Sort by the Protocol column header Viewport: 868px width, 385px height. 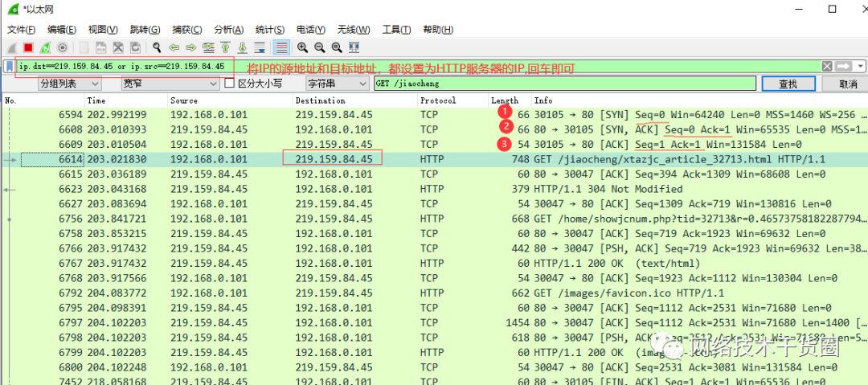click(x=452, y=100)
